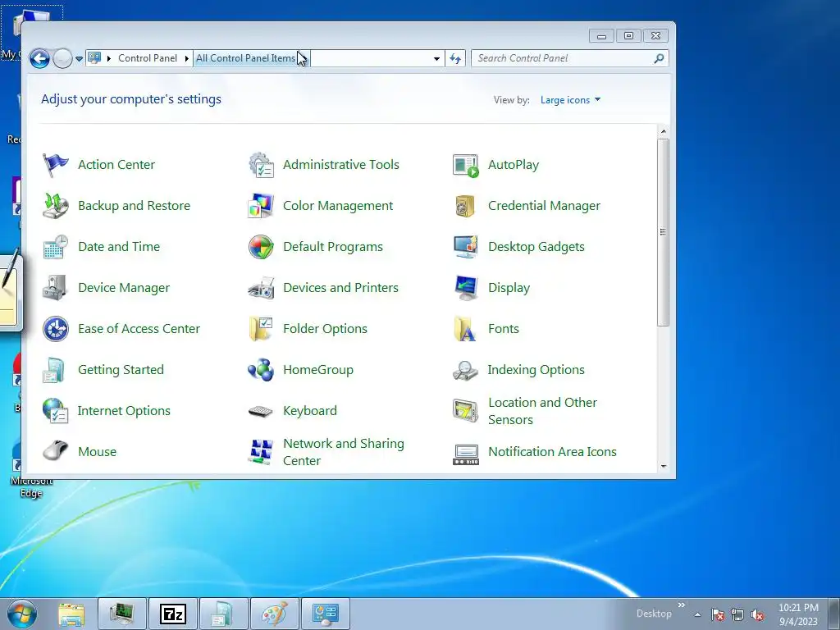
Task: Click the Control Panel address bar icon
Action: (94, 58)
